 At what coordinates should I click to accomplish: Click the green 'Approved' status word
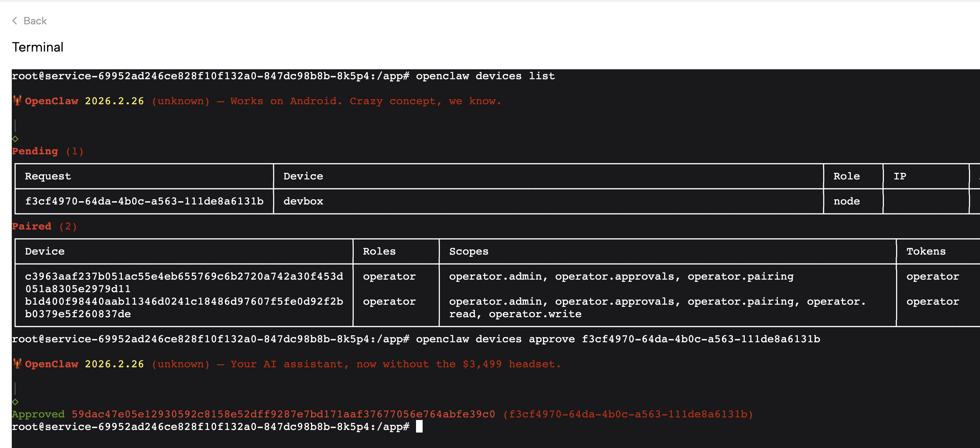tap(38, 414)
